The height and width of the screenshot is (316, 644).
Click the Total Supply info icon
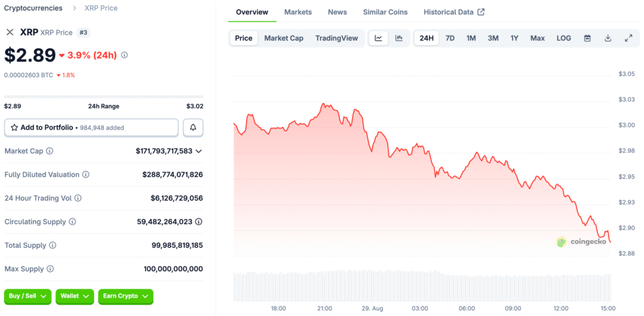(53, 245)
